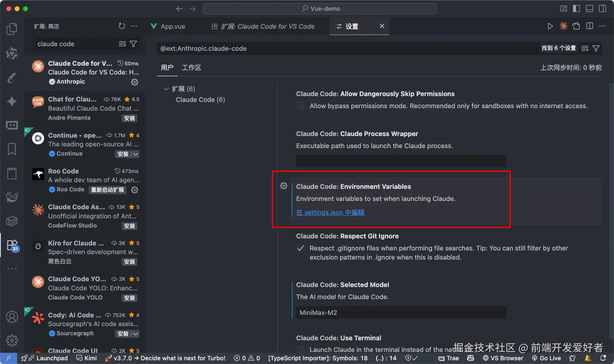
Task: Open the settings JSON file icon in the editor toolbar
Action: [x=576, y=26]
